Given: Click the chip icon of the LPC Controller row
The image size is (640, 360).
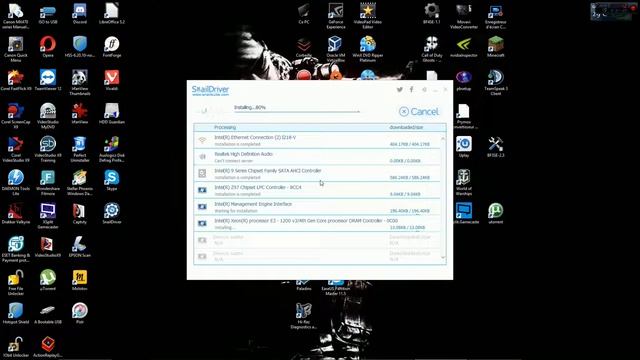Looking at the screenshot, I should (x=202, y=190).
